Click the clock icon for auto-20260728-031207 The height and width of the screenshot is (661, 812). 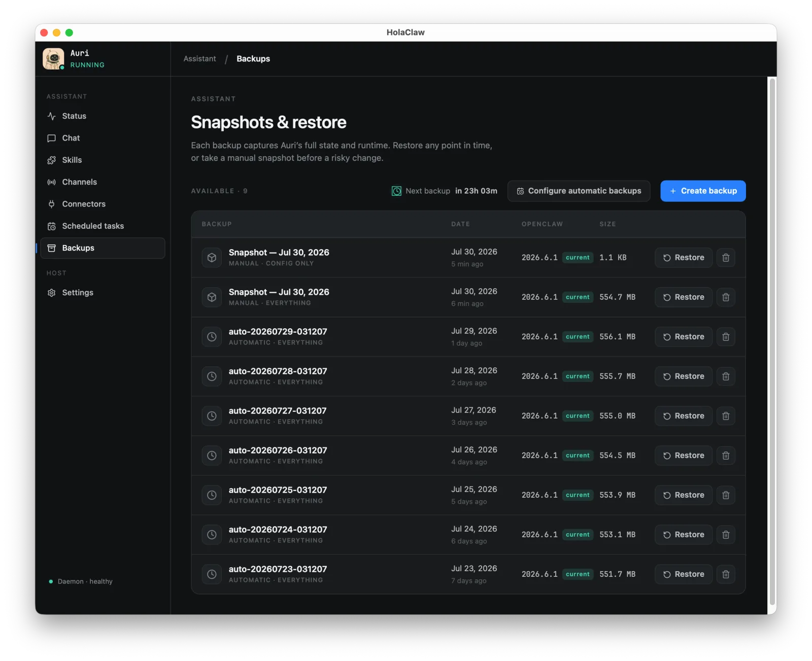click(212, 376)
